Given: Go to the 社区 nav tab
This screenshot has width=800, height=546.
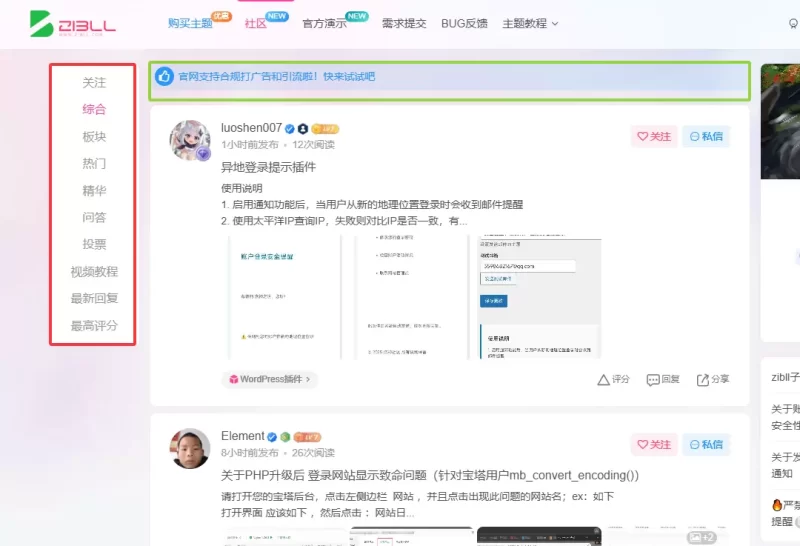Looking at the screenshot, I should coord(256,23).
